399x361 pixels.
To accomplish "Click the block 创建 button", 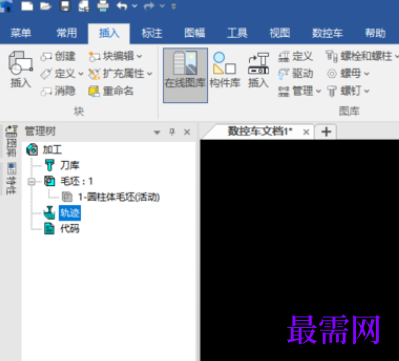I will click(x=58, y=56).
